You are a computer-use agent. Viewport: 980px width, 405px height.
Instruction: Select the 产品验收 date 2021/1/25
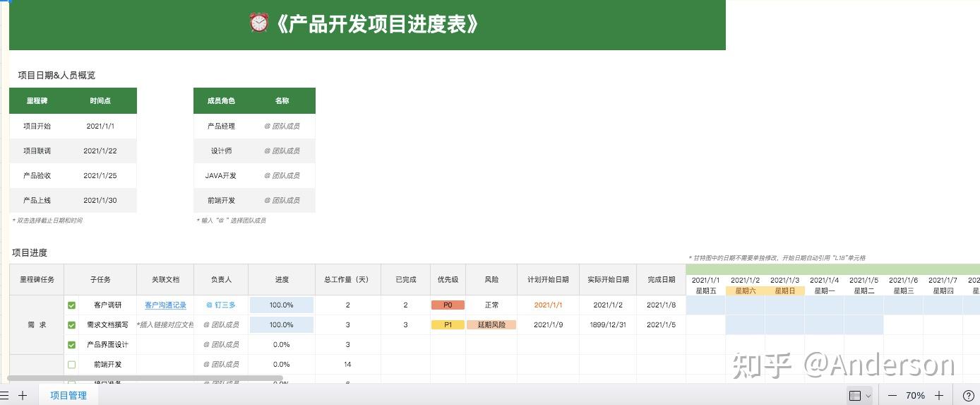pyautogui.click(x=100, y=176)
